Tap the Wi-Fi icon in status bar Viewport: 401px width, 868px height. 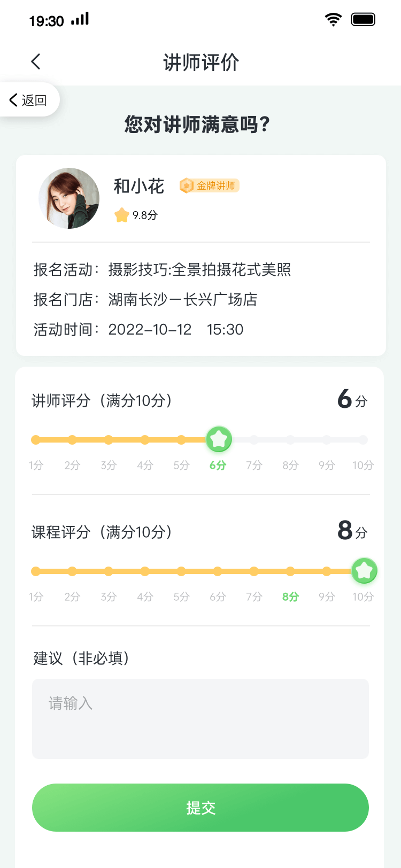(x=333, y=20)
